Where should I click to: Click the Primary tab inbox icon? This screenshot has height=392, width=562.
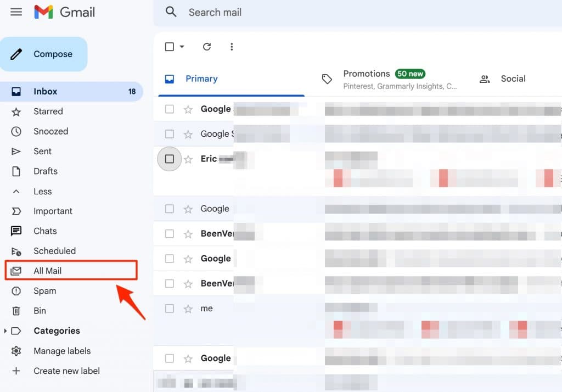(x=170, y=79)
